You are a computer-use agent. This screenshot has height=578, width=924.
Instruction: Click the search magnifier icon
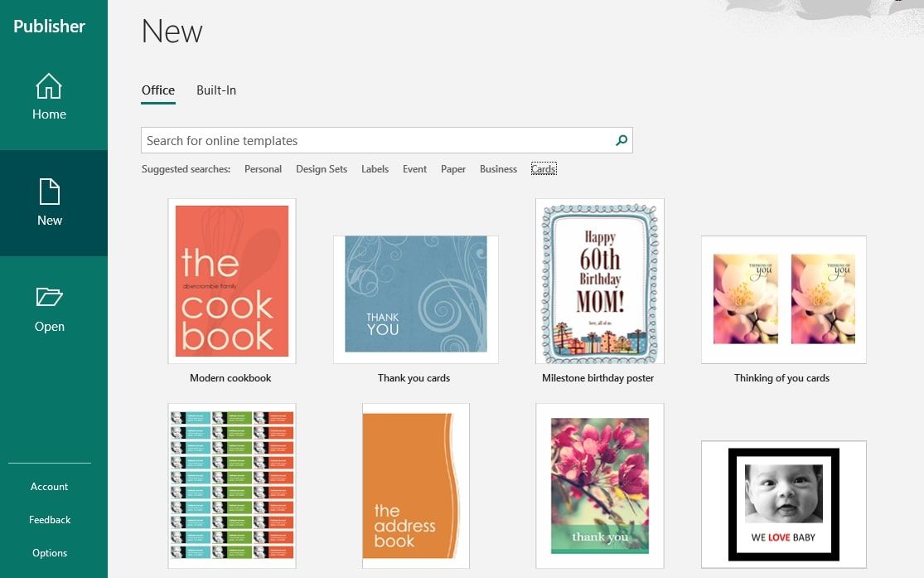[620, 140]
